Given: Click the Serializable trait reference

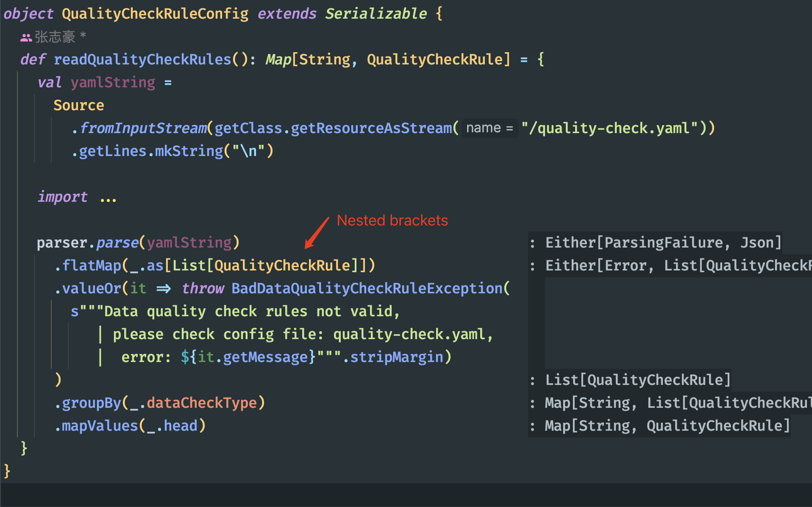Looking at the screenshot, I should point(376,14).
